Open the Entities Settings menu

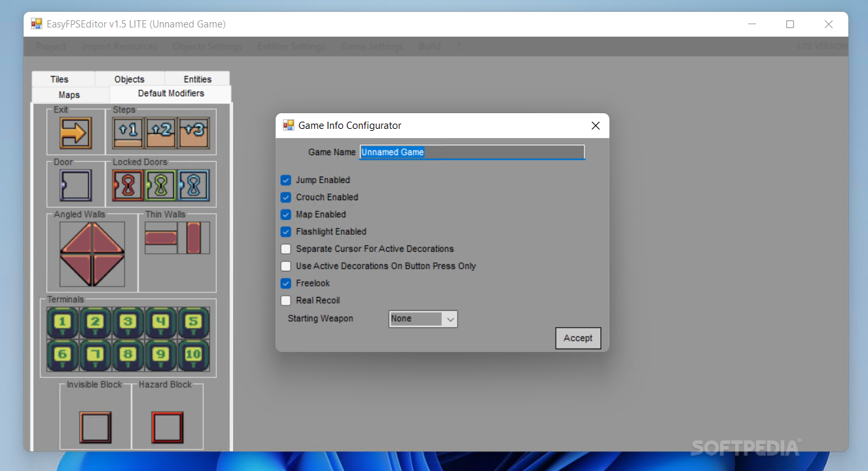point(291,46)
